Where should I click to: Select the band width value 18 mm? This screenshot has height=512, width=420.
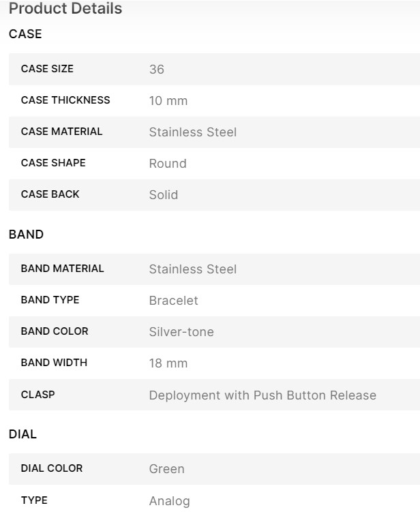168,363
